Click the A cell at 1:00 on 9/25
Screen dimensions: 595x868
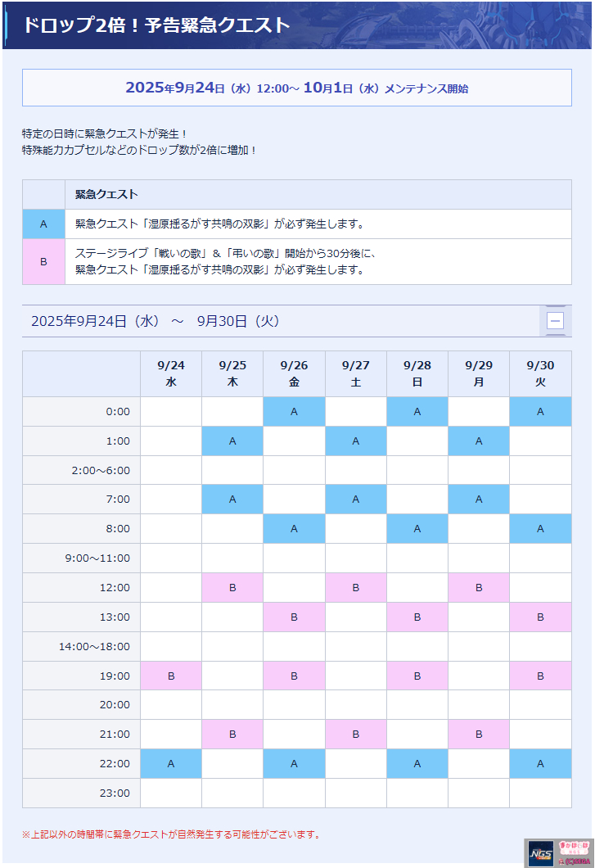click(232, 441)
